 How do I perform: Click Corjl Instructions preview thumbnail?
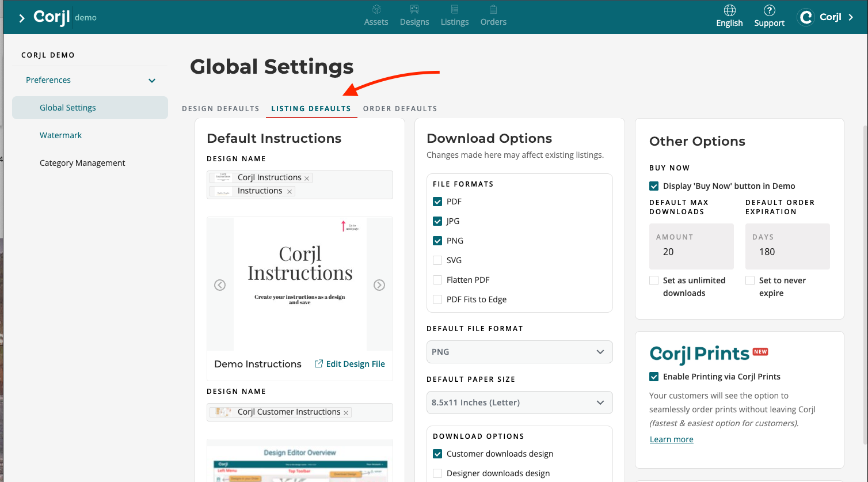(300, 284)
